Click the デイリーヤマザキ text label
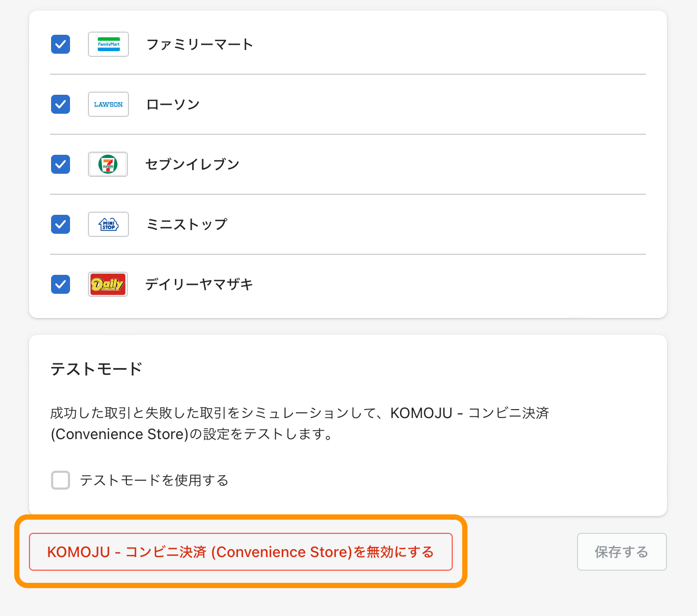This screenshot has width=697, height=616. tap(199, 284)
